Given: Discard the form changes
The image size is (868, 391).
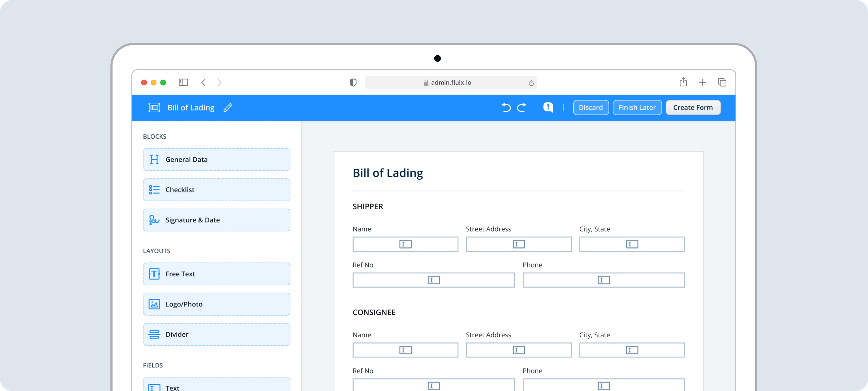Looking at the screenshot, I should click(x=591, y=108).
